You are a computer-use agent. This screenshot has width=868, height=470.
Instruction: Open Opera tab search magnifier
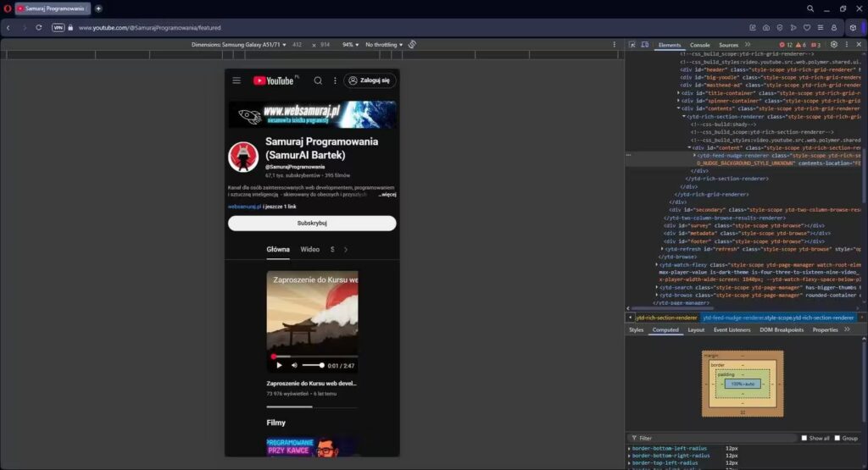point(810,8)
